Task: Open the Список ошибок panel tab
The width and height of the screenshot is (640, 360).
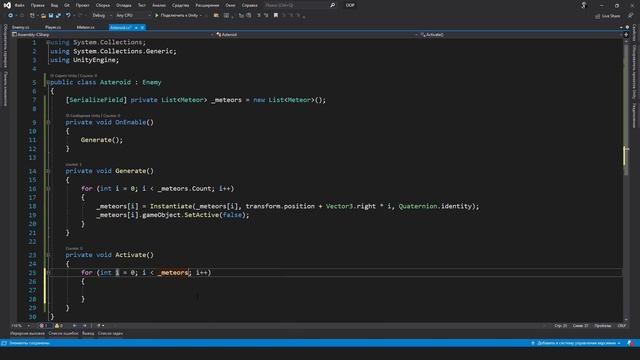Action: pyautogui.click(x=63, y=333)
